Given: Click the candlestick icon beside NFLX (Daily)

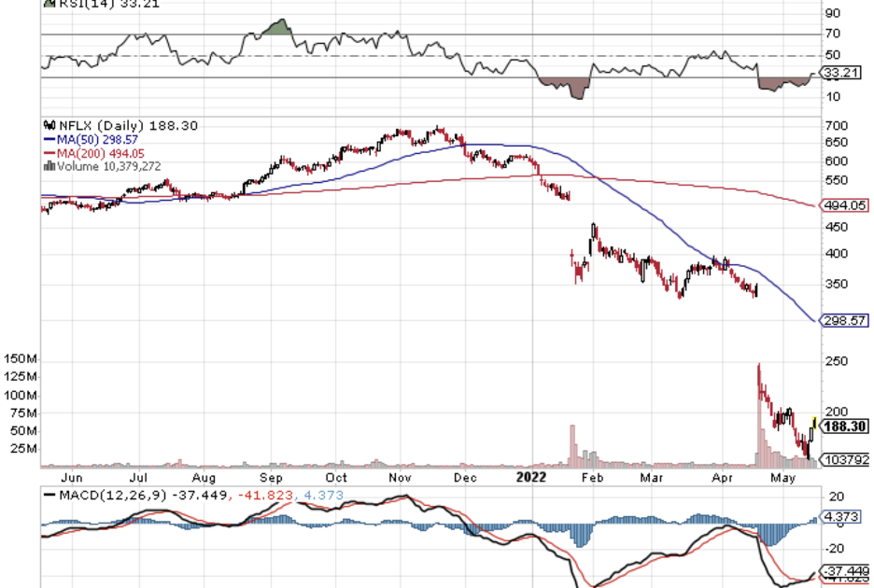Looking at the screenshot, I should (48, 126).
